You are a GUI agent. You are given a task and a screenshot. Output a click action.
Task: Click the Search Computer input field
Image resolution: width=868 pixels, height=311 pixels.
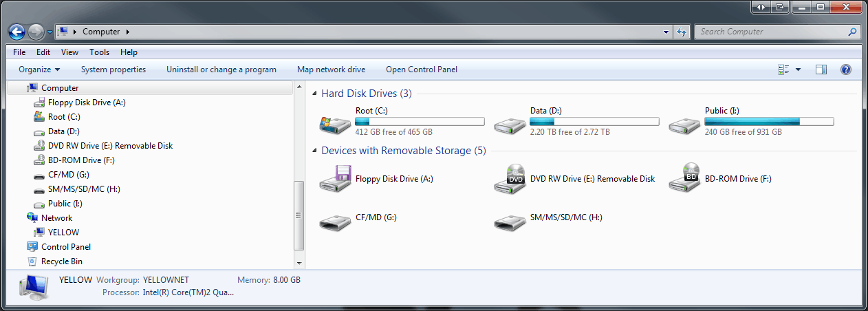click(770, 32)
